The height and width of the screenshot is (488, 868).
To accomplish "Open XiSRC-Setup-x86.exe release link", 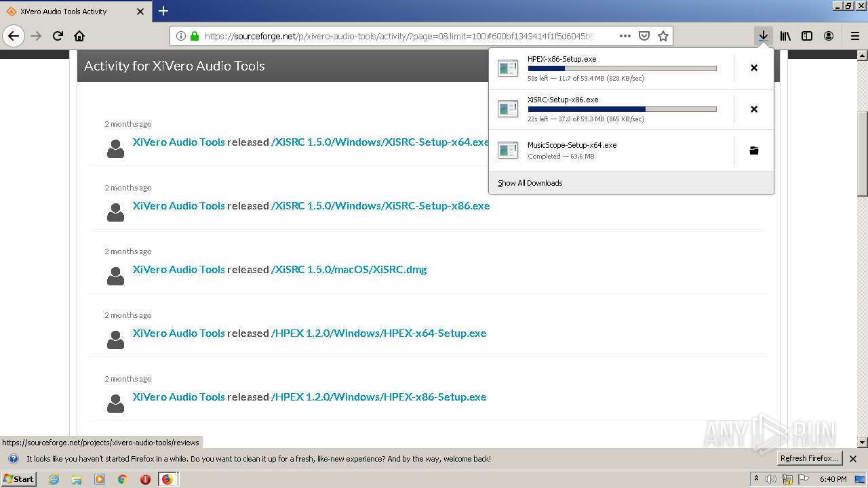I will coord(380,205).
